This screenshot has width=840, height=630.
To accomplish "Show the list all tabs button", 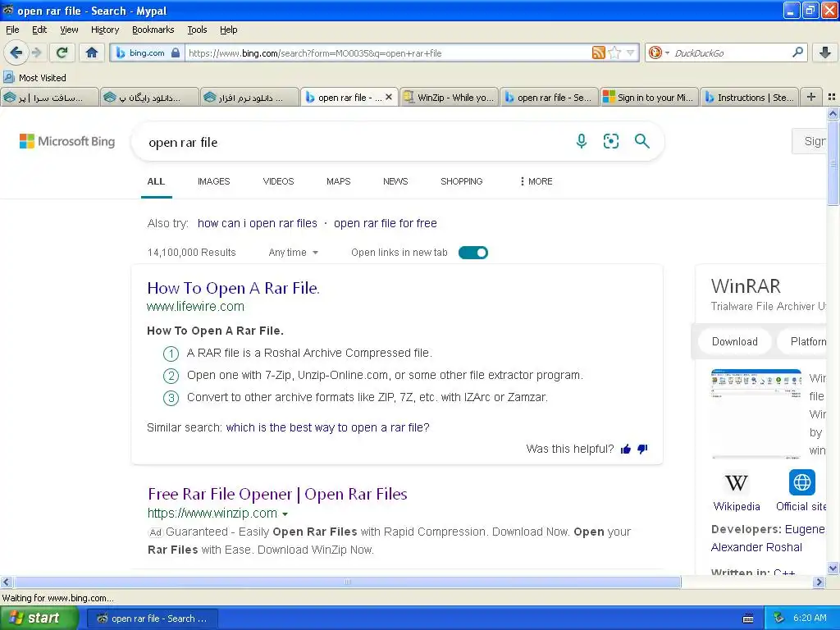I will [832, 97].
